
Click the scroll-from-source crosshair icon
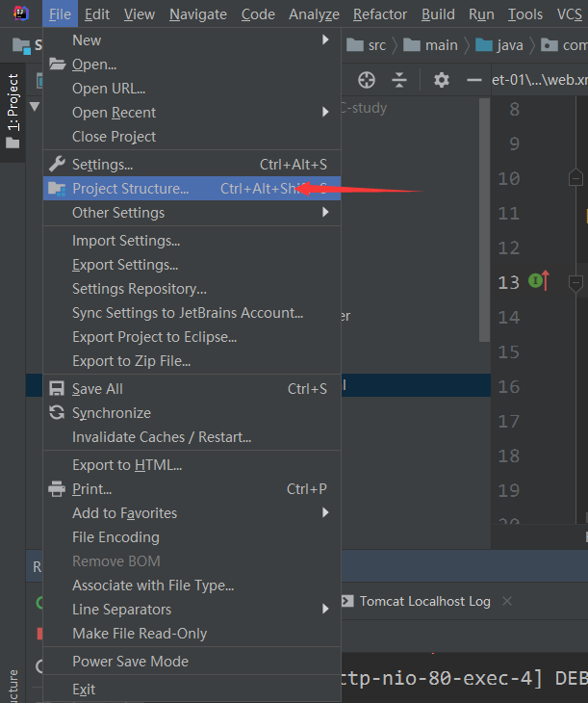click(x=367, y=80)
